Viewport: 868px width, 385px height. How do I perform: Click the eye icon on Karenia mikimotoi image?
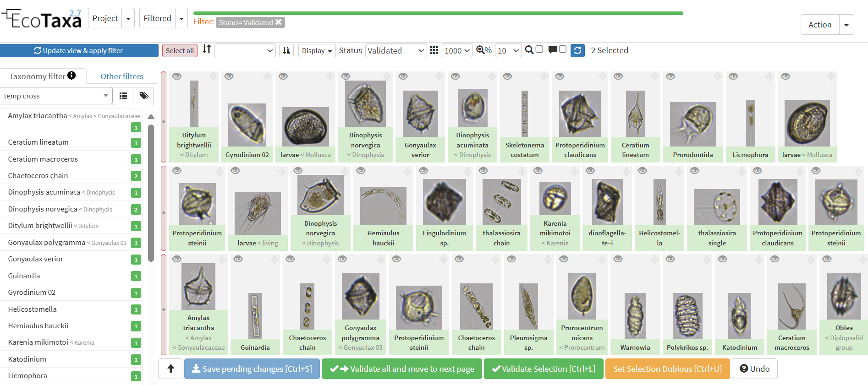tap(538, 171)
